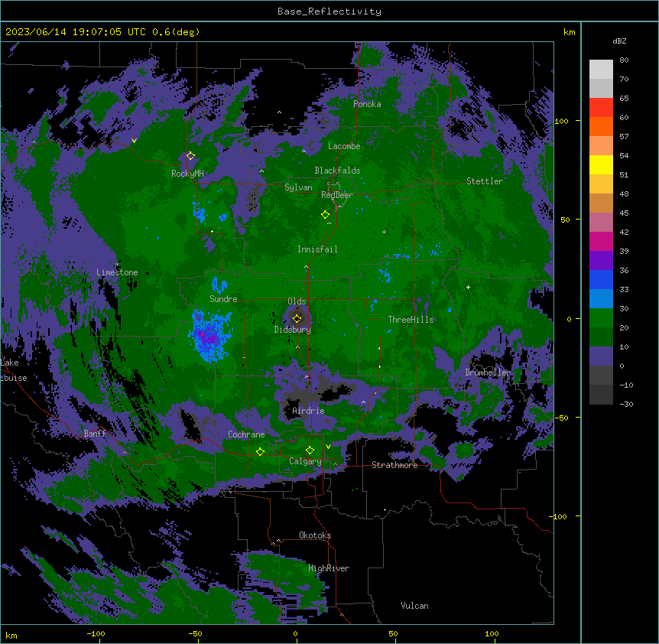Screen dimensions: 659x644
Task: Click the Calgary city label
Action: pos(305,461)
